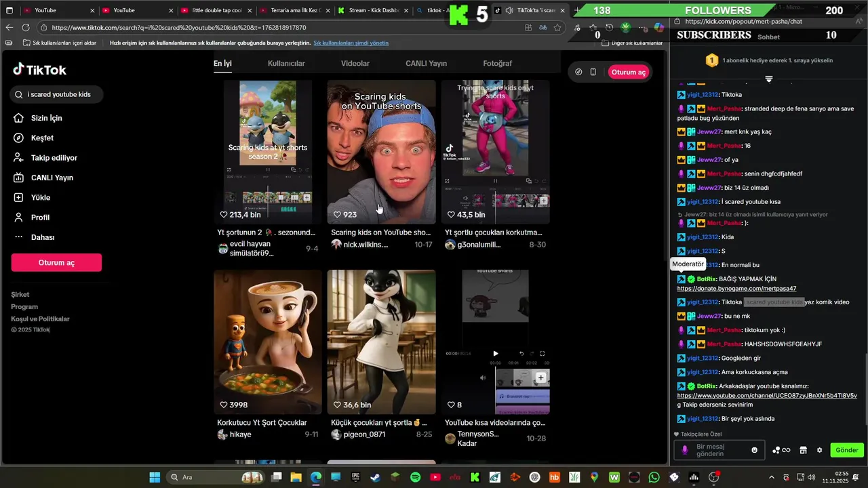Open the emoji picker in chat
Screen dimensions: 868x488
755,450
